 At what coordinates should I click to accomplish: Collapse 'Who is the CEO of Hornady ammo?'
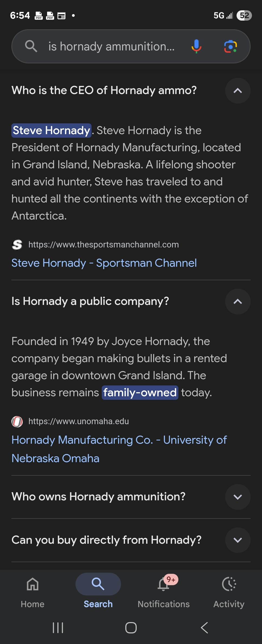click(238, 91)
